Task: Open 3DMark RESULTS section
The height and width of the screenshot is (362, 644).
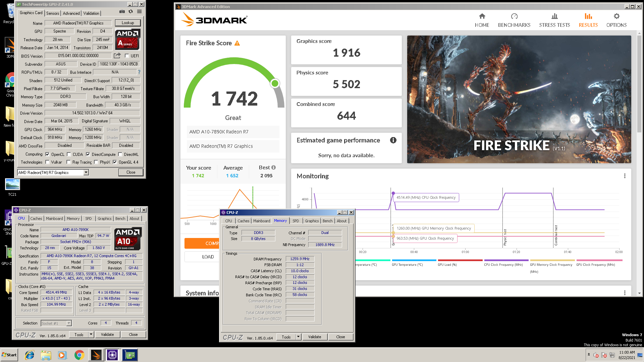Action: 588,20
